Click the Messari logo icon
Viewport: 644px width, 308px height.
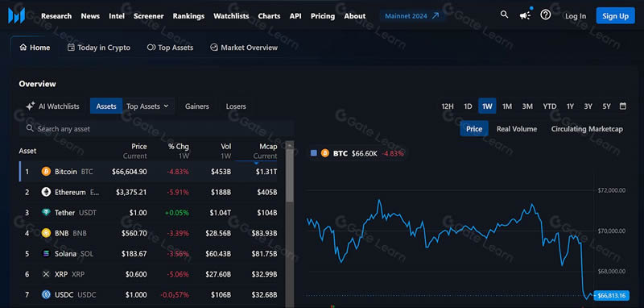[x=16, y=15]
